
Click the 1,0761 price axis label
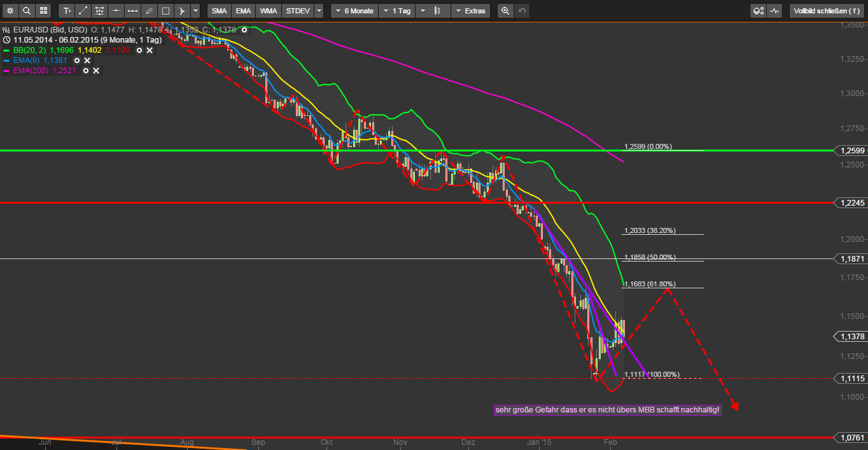pos(851,438)
